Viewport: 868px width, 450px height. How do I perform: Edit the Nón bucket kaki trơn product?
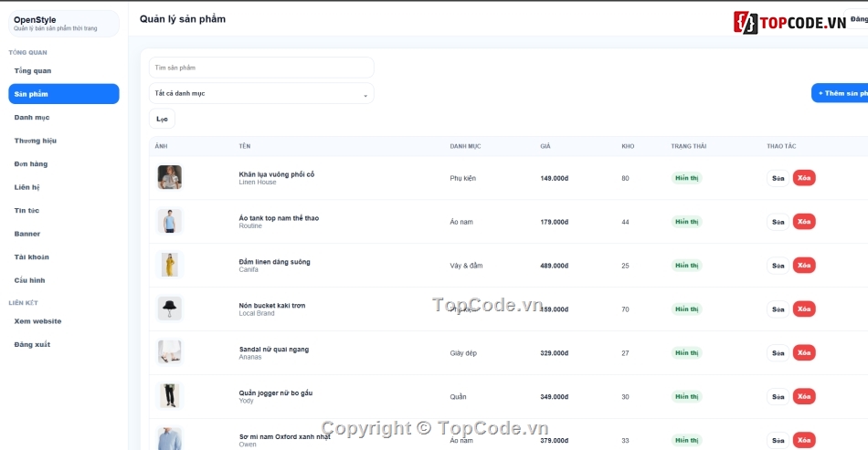pos(778,309)
